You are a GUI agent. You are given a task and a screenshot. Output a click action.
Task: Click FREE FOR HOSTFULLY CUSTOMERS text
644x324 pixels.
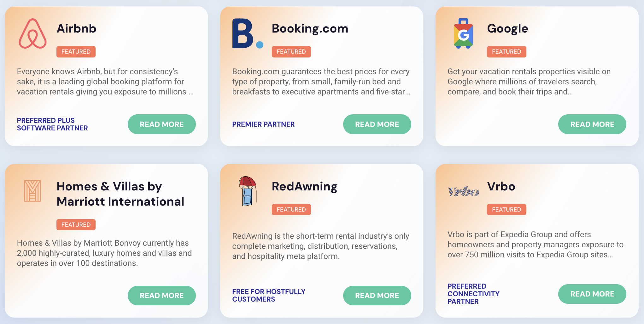(x=268, y=295)
